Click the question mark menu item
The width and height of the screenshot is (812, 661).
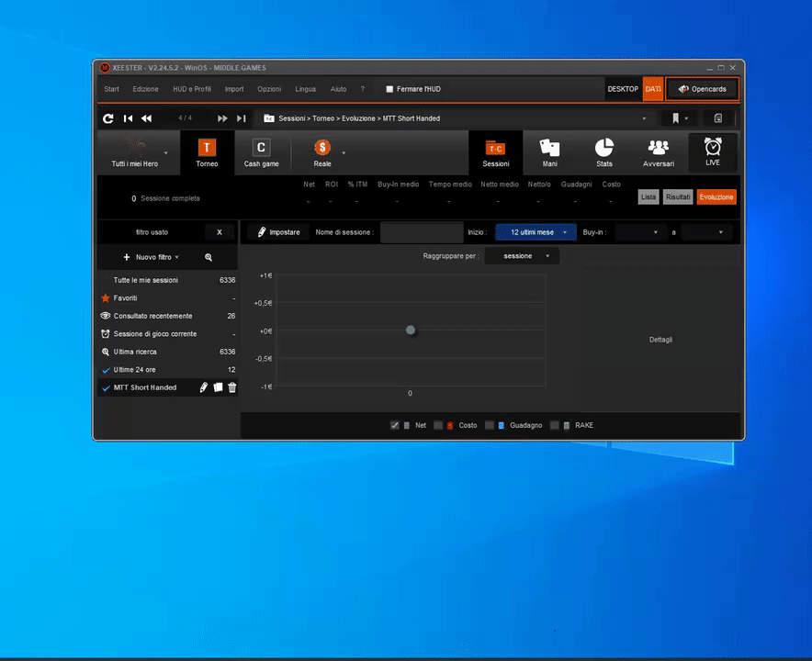point(363,89)
